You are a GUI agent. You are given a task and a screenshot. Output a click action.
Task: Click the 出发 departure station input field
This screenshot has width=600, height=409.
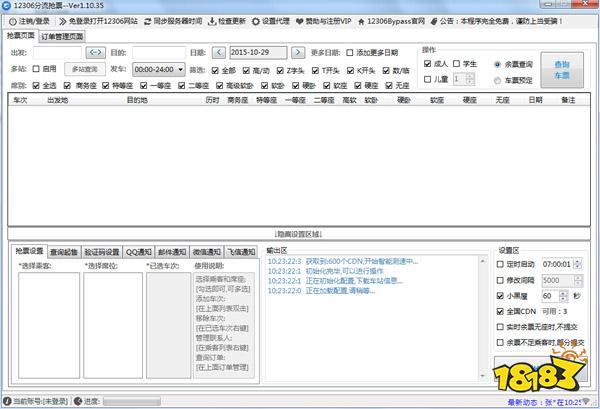(58, 51)
